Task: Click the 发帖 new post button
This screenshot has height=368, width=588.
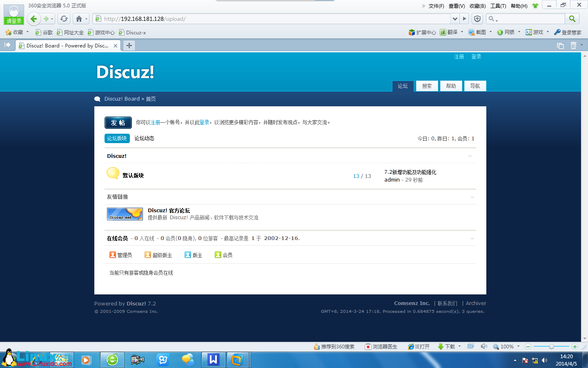Action: click(x=118, y=122)
